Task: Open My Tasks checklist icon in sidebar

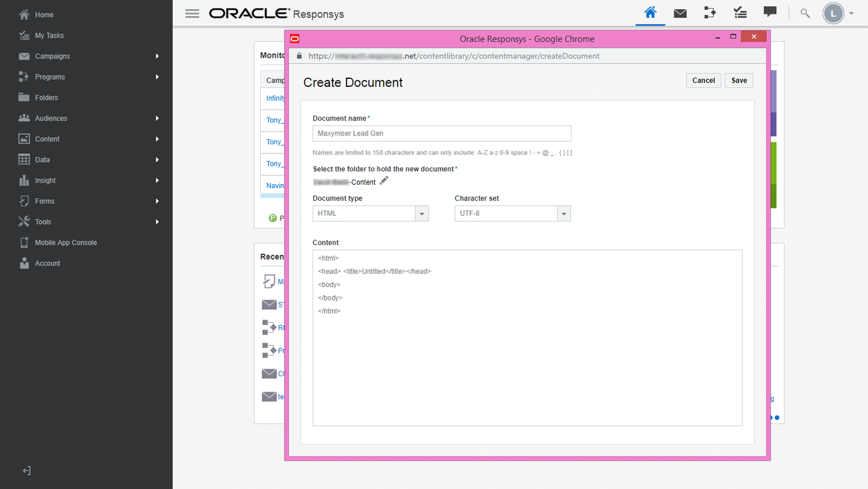Action: coord(24,36)
